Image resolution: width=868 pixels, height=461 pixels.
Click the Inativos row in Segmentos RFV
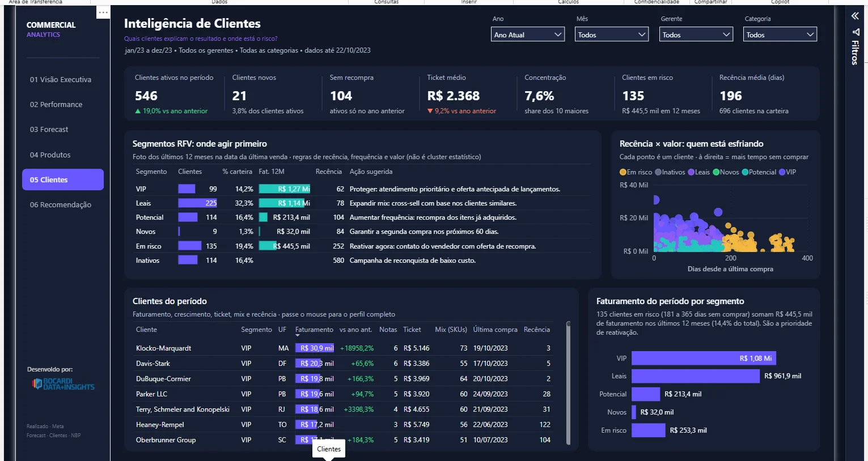[362, 261]
